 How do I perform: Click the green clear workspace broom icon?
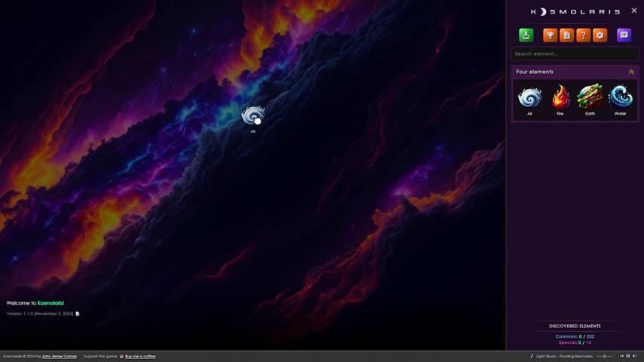(x=526, y=35)
